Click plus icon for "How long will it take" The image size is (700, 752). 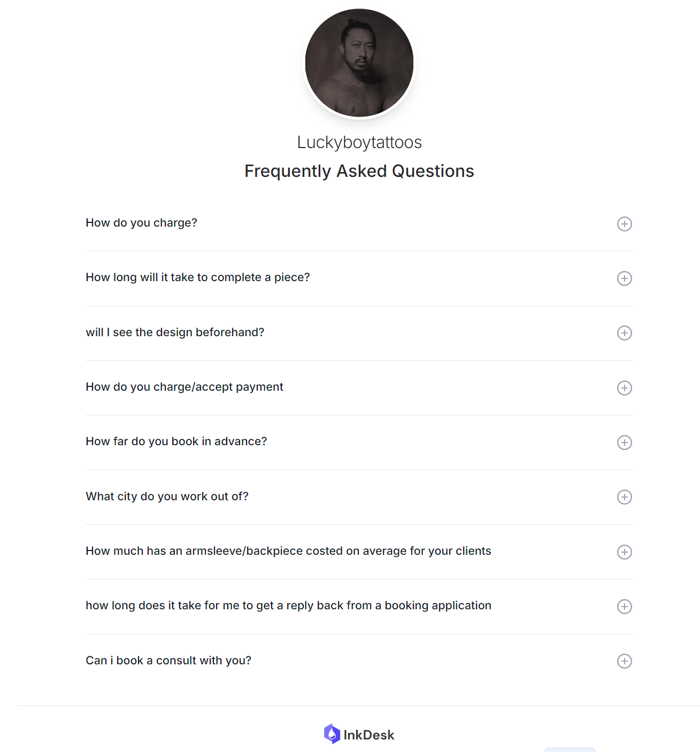[x=624, y=278]
